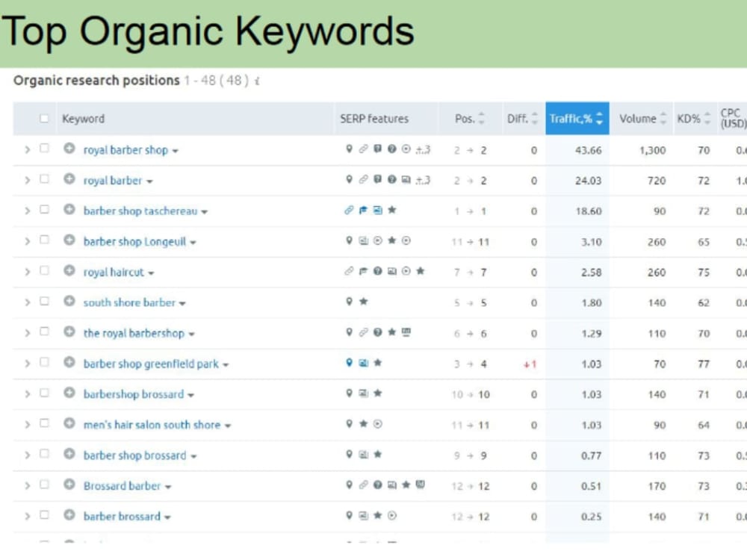Tick the royal haircut checkbox
The width and height of the screenshot is (747, 560).
click(44, 270)
